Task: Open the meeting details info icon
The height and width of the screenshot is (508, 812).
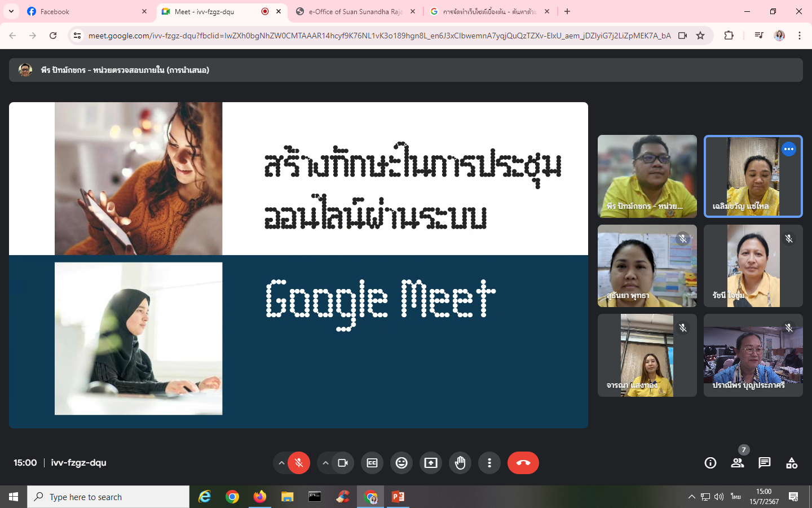Action: [x=710, y=463]
